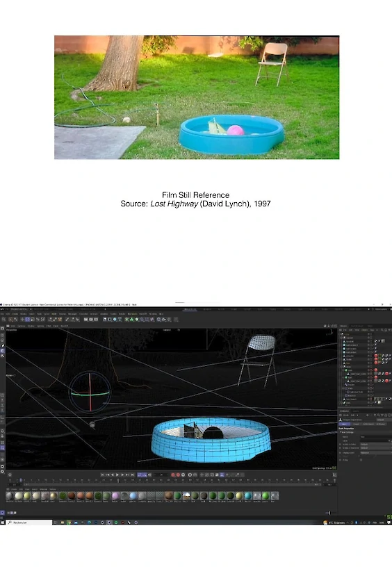The height and width of the screenshot is (569, 392).
Task: Open the Visible in Editor dropdown
Action: tap(376, 444)
